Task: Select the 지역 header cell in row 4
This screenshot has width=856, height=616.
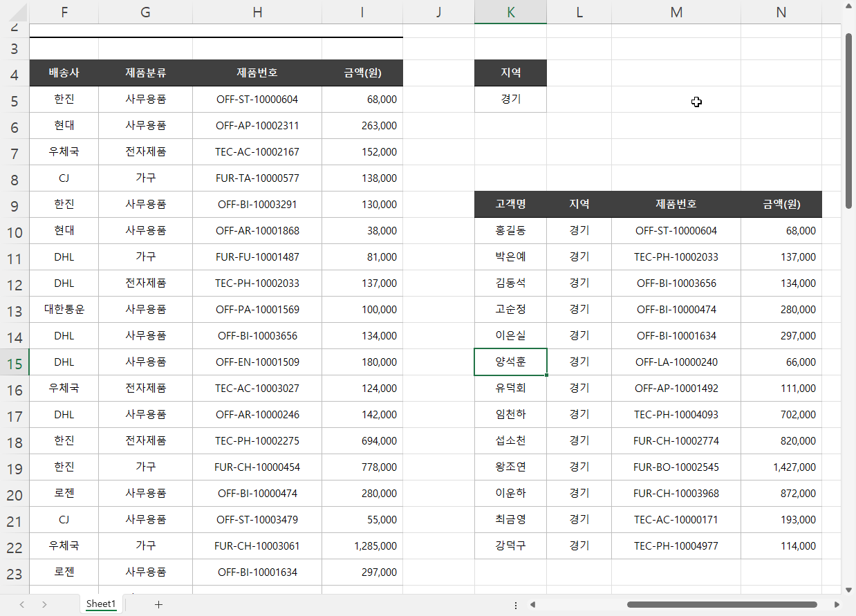Action: point(510,73)
